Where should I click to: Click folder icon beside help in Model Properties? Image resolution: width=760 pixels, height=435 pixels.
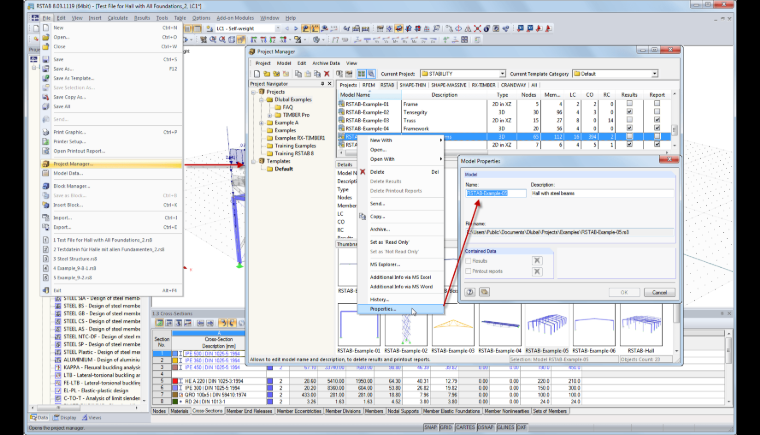[484, 292]
